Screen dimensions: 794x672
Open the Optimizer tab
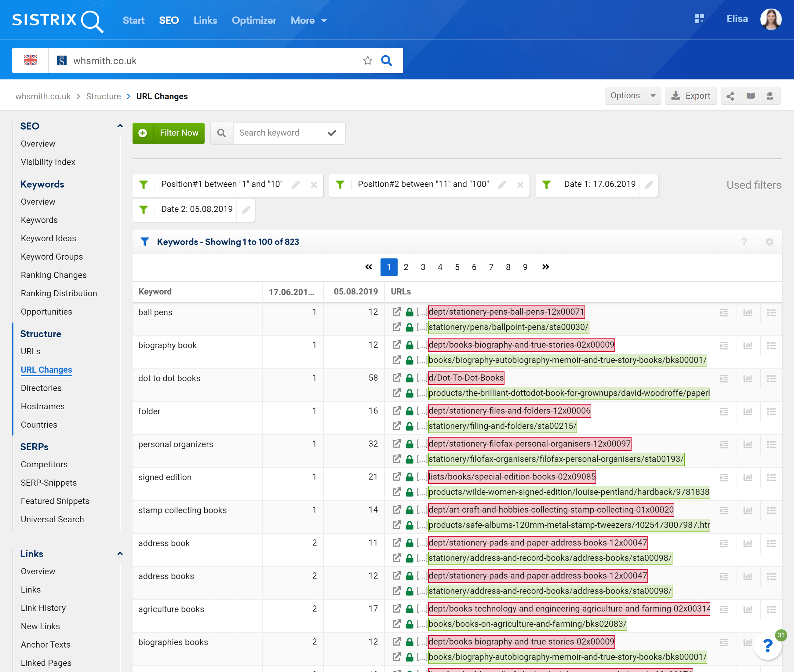254,20
